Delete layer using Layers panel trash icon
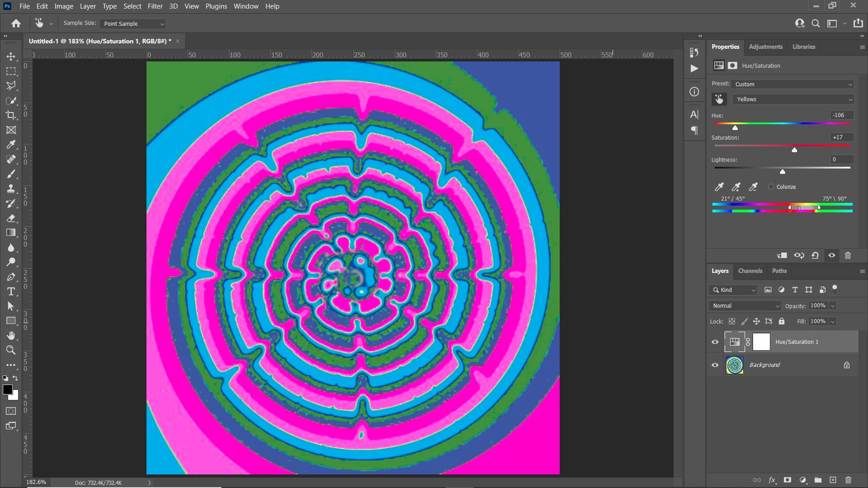 coord(848,480)
